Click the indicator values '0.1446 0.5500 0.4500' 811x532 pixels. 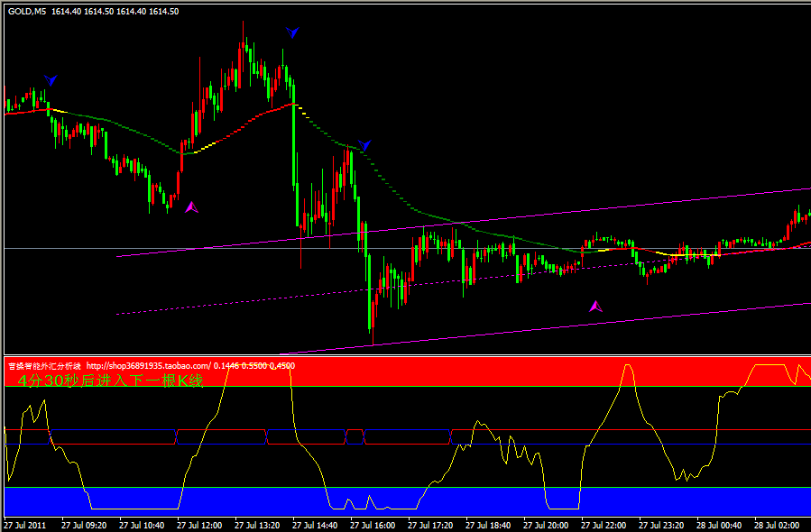pos(254,366)
